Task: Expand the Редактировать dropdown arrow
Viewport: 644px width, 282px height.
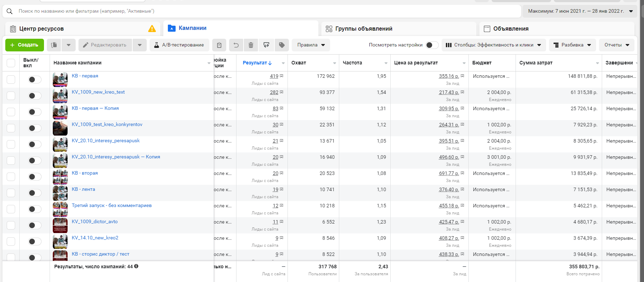Action: coord(140,45)
